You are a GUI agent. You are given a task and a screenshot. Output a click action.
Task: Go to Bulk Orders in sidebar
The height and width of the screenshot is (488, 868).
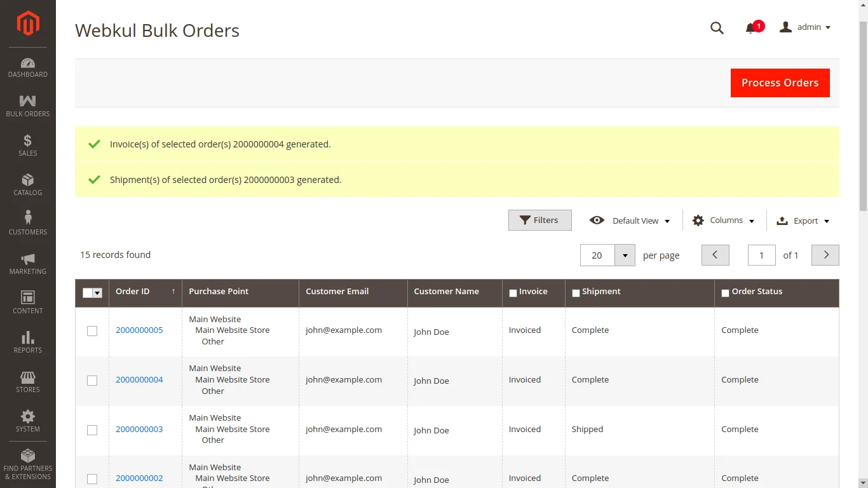[27, 105]
